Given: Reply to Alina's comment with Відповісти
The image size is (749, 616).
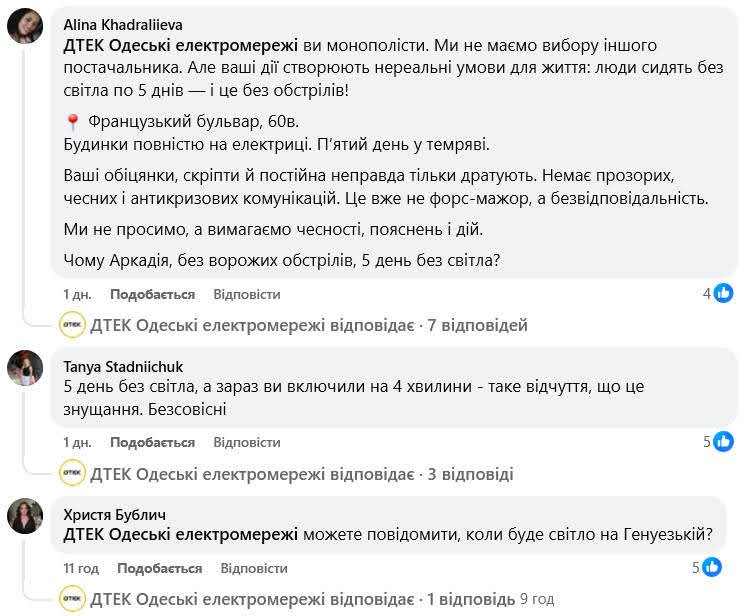Looking at the screenshot, I should click(247, 295).
